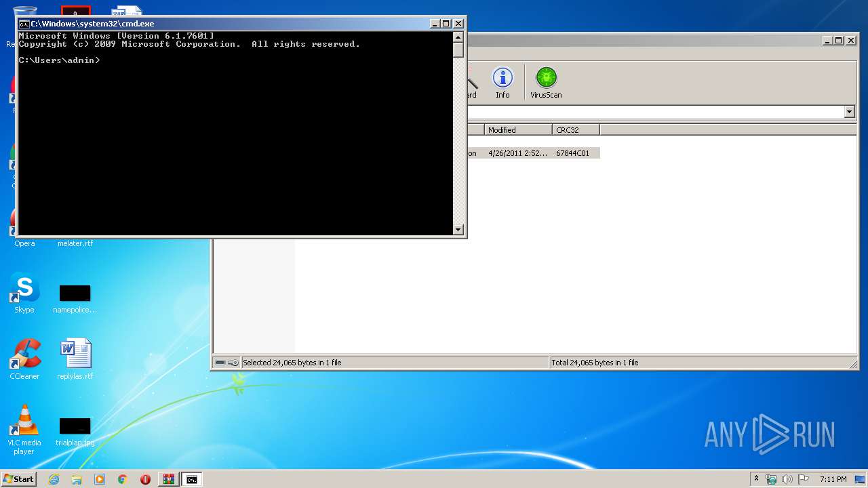This screenshot has width=868, height=488.
Task: Launch Internet Explorer from taskbar
Action: point(54,479)
